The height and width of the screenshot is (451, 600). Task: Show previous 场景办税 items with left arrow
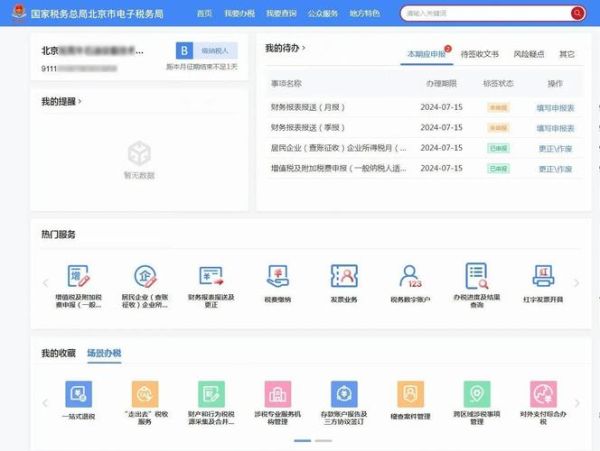[x=45, y=402]
